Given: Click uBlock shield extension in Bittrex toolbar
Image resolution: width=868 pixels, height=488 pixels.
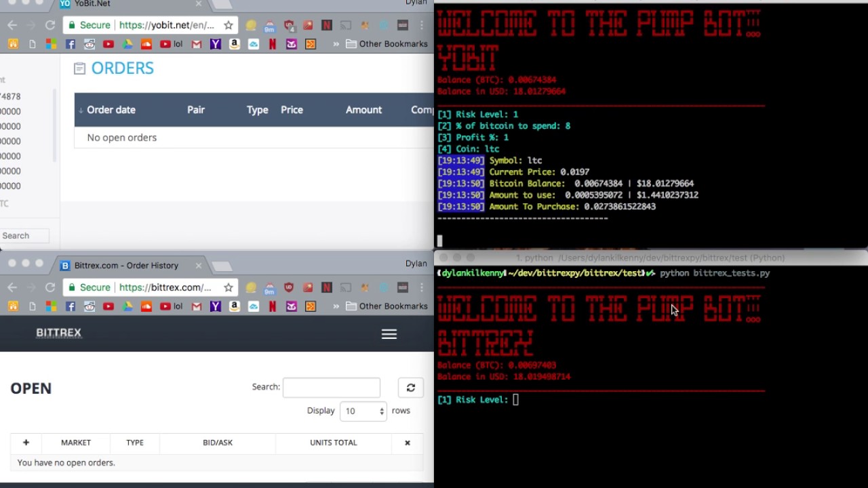Looking at the screenshot, I should coord(289,287).
